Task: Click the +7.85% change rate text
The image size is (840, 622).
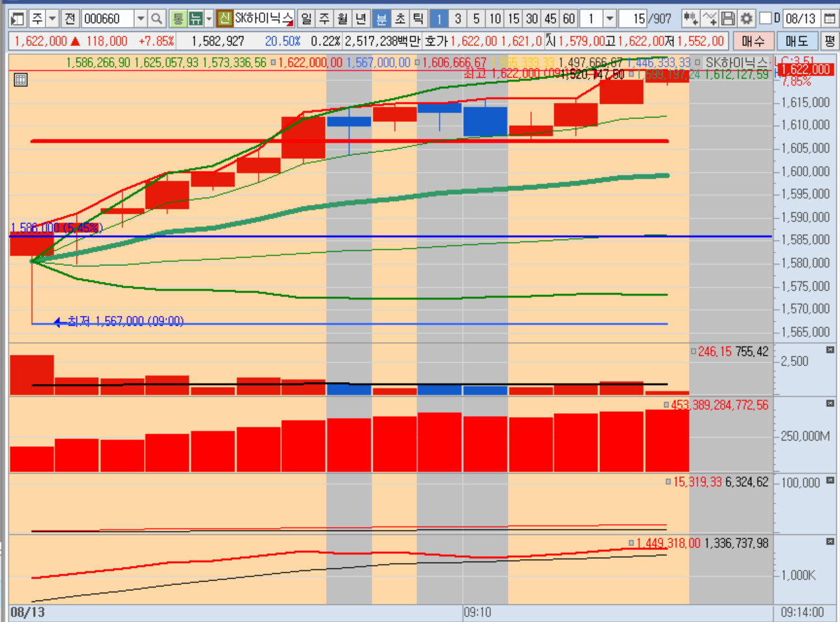Action: pos(156,42)
